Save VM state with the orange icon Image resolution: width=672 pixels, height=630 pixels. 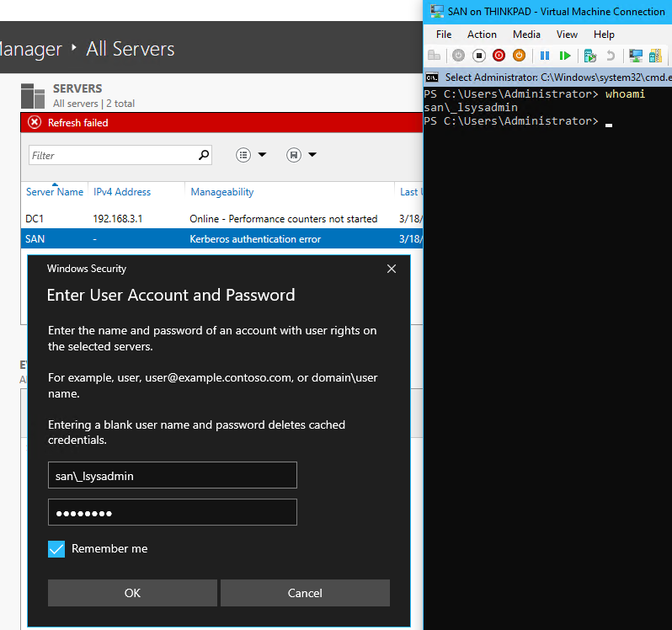point(519,56)
